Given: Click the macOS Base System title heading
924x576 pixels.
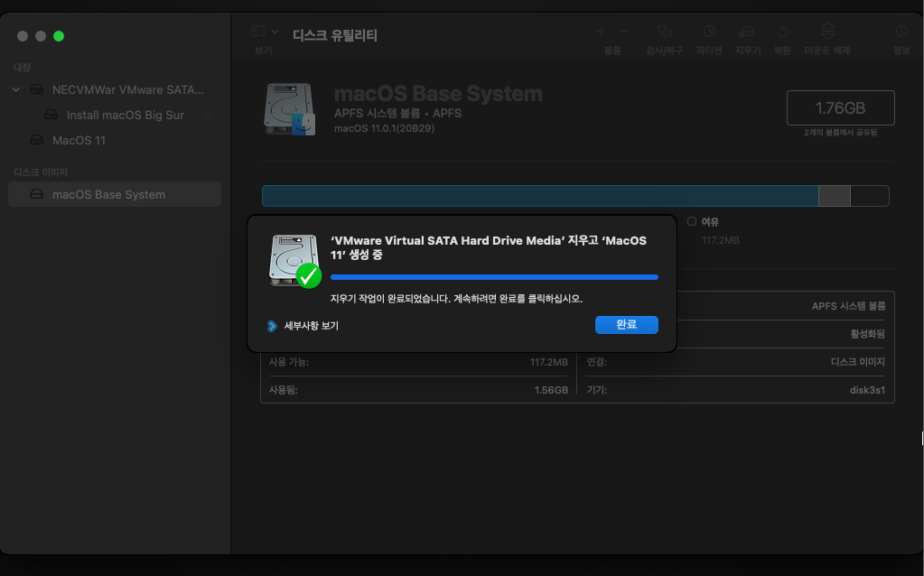Looking at the screenshot, I should [438, 94].
